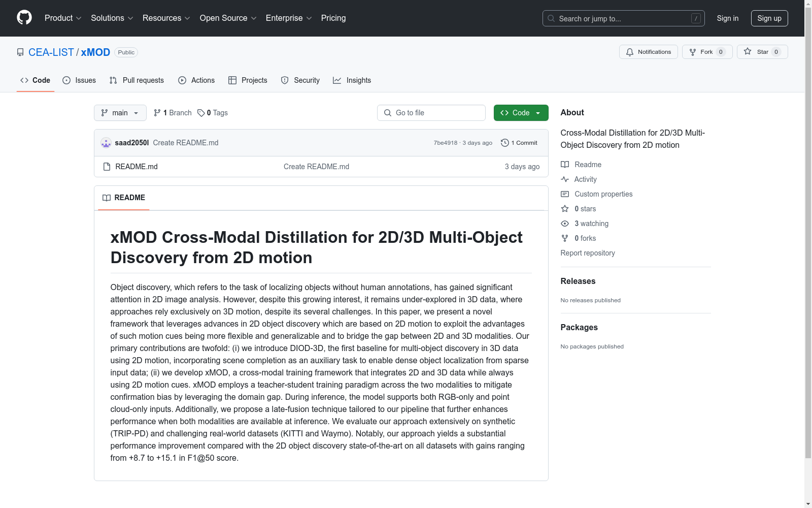The image size is (812, 508).
Task: Click the 'No packages published' text
Action: tap(592, 346)
